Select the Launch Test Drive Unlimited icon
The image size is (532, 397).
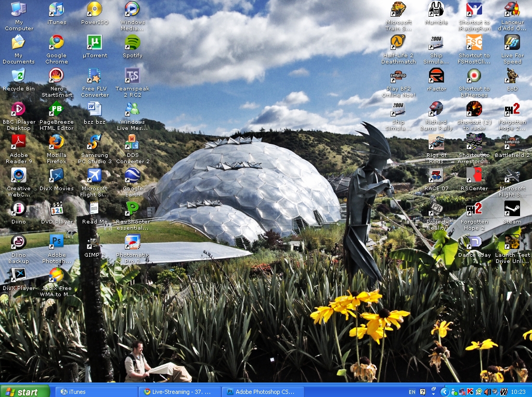coord(512,242)
